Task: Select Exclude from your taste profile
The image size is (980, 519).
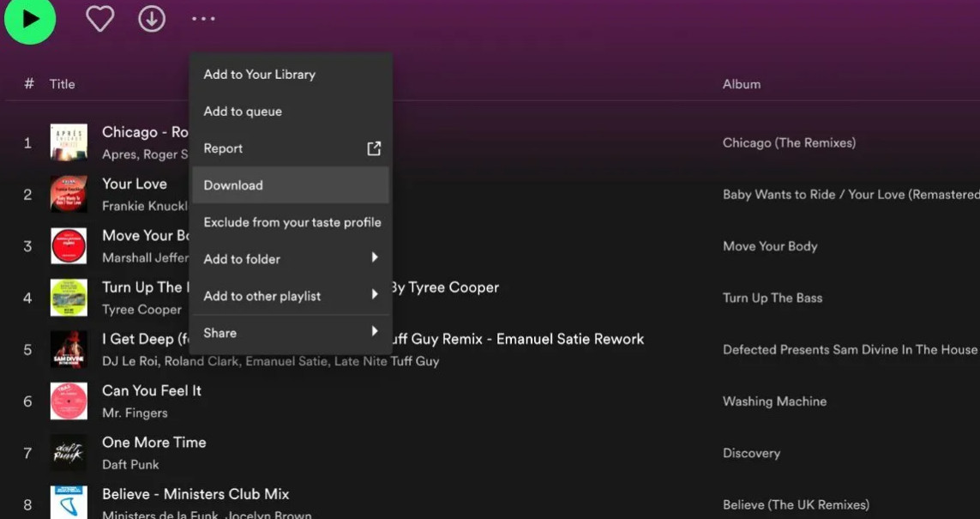Action: click(291, 222)
